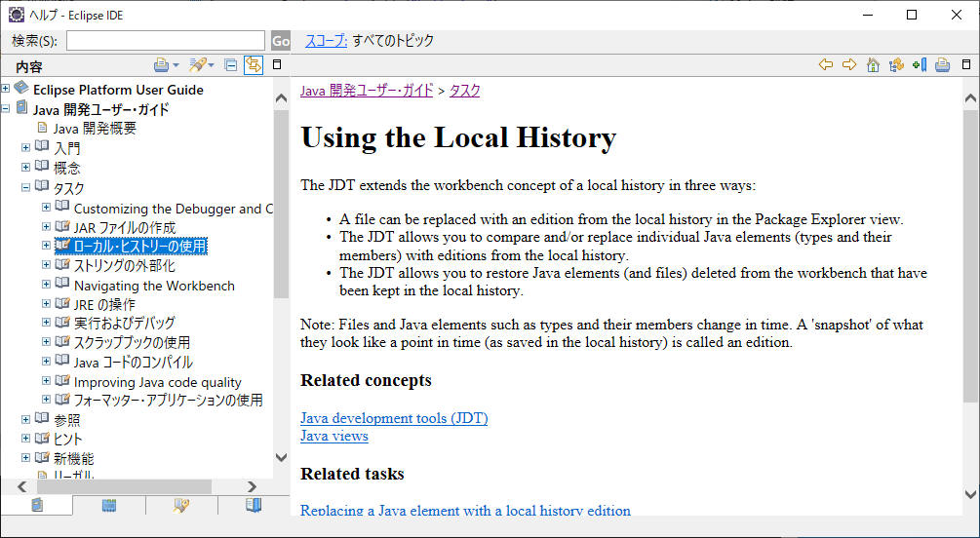Maximize the contents pane with the maximize icon
Viewport: 980px width, 538px height.
[x=277, y=65]
